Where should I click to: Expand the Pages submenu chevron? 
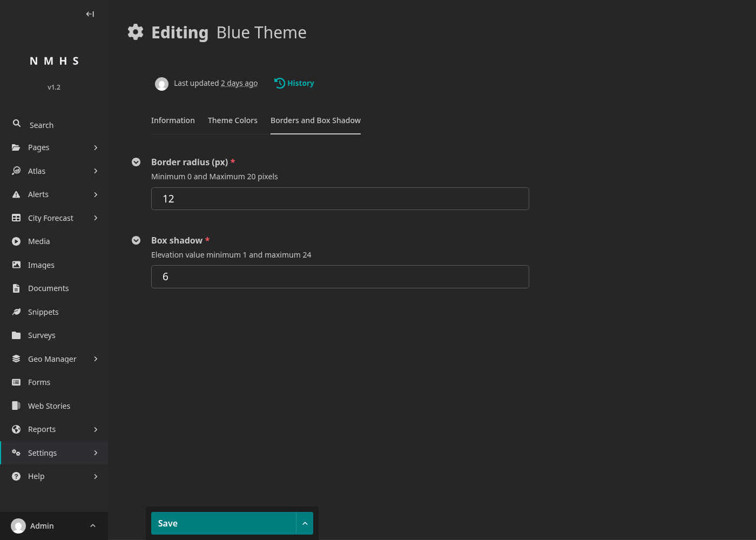(96, 147)
